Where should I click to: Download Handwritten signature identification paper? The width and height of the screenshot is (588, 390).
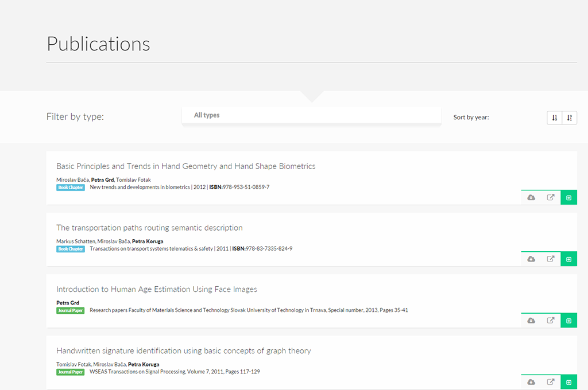click(x=531, y=382)
